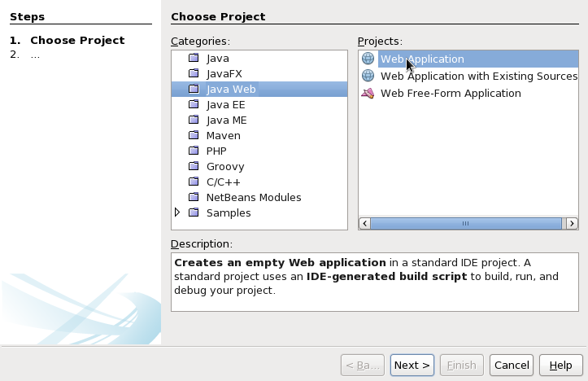Select the Java ME category

pyautogui.click(x=227, y=120)
